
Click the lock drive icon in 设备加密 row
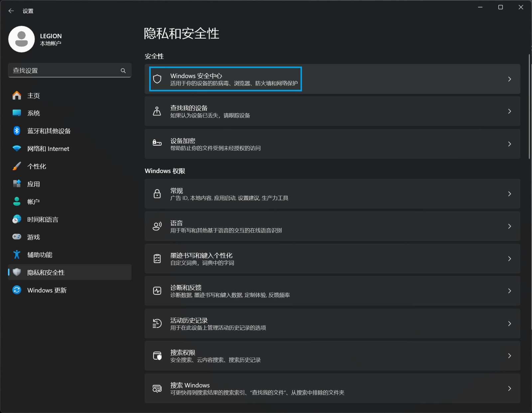(x=157, y=143)
